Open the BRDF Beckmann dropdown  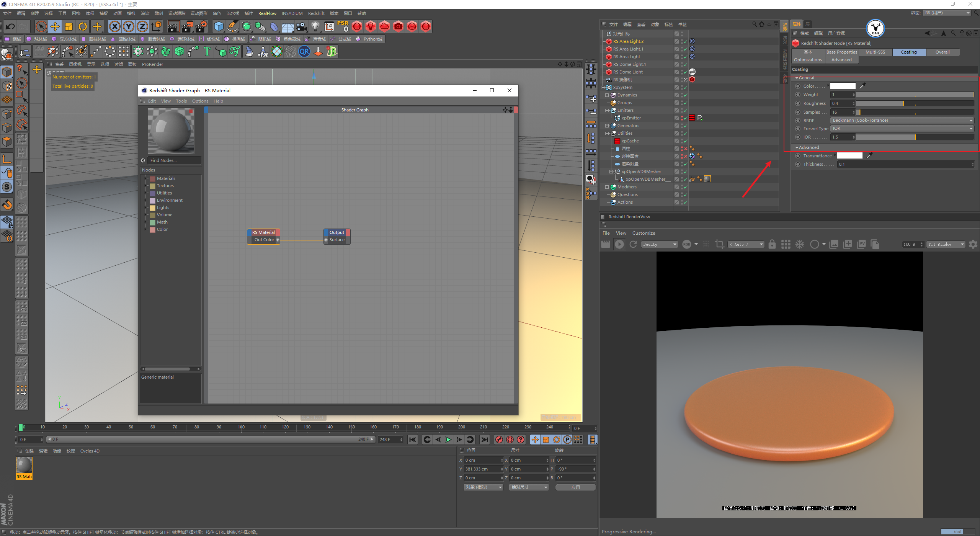[902, 120]
